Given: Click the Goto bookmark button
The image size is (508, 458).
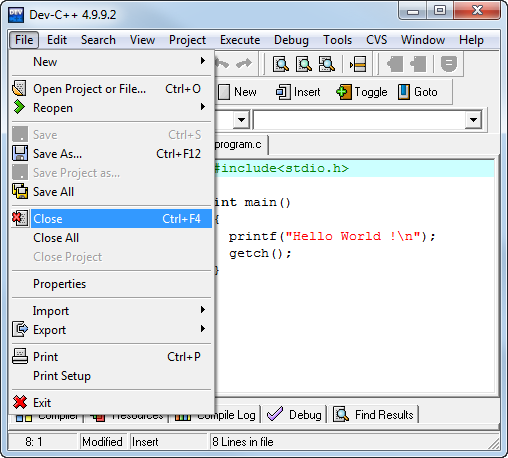Looking at the screenshot, I should [x=417, y=92].
